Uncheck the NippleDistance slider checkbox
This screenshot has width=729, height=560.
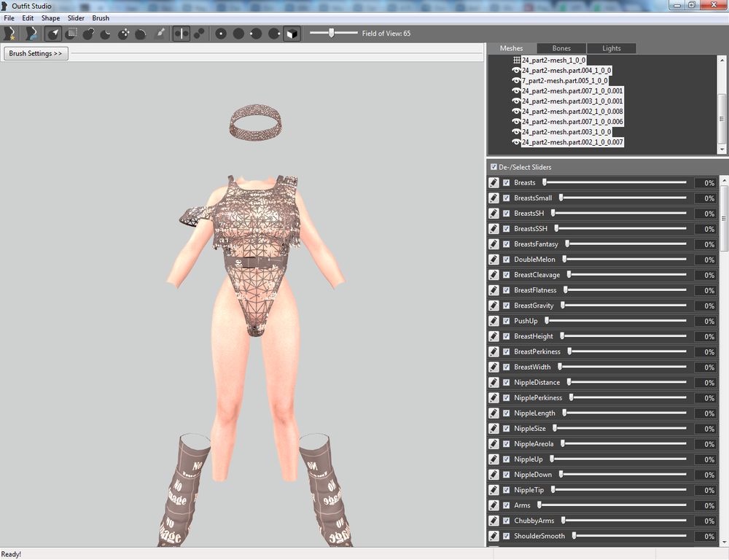pyautogui.click(x=507, y=382)
